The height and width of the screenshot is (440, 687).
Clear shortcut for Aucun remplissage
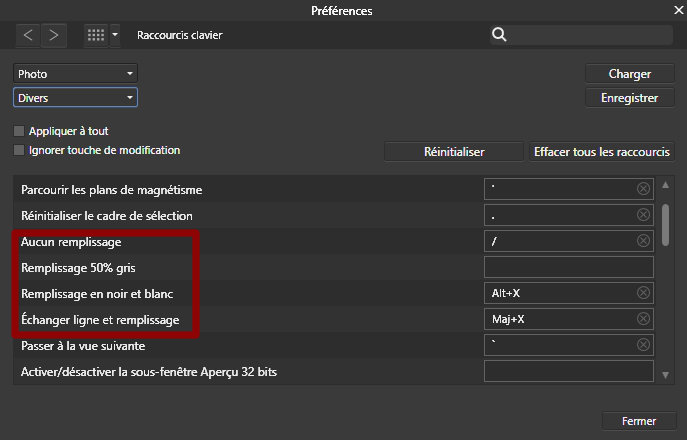(643, 241)
